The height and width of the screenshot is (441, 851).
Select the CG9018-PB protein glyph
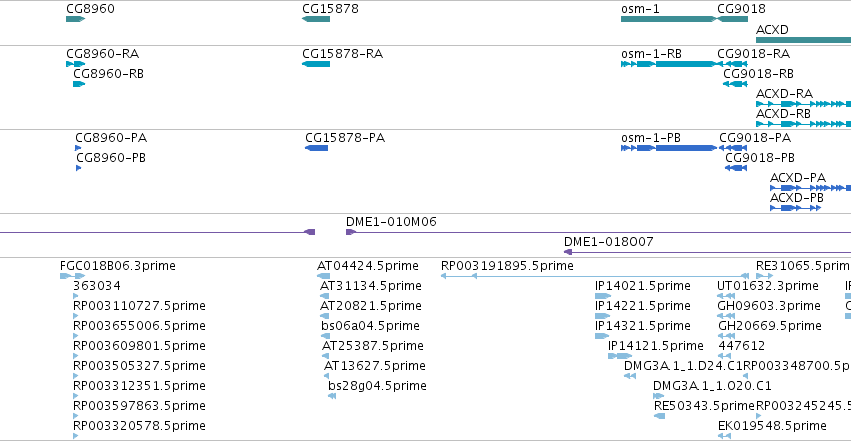click(x=736, y=168)
